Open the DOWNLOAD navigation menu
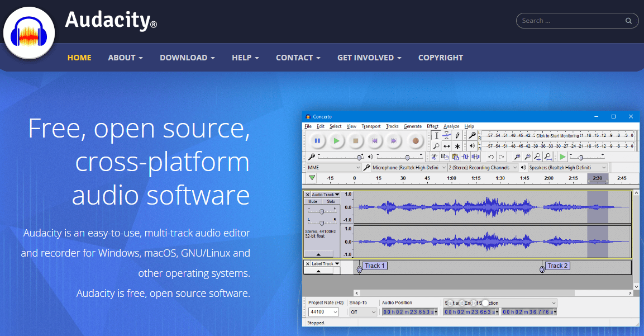Screen dimensions: 644x336 [x=187, y=58]
